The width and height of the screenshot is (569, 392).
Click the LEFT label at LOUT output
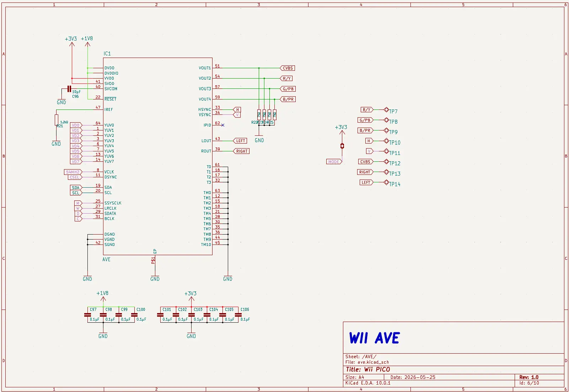pos(240,141)
